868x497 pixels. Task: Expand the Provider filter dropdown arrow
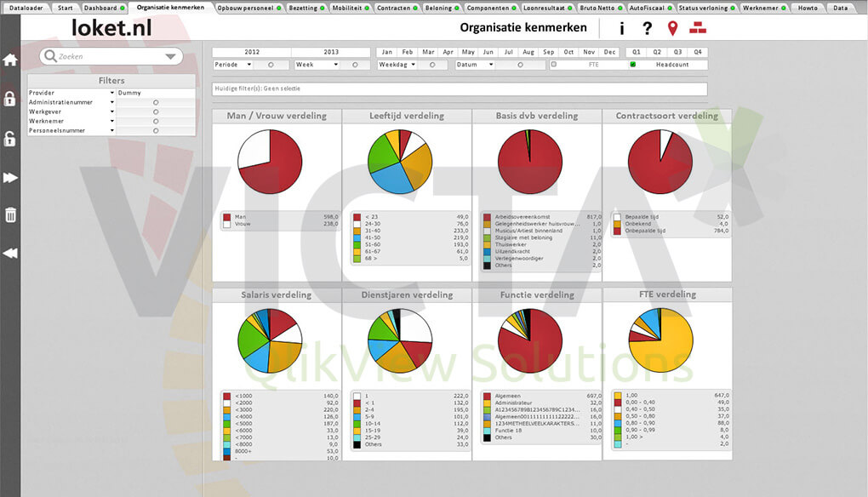point(111,93)
